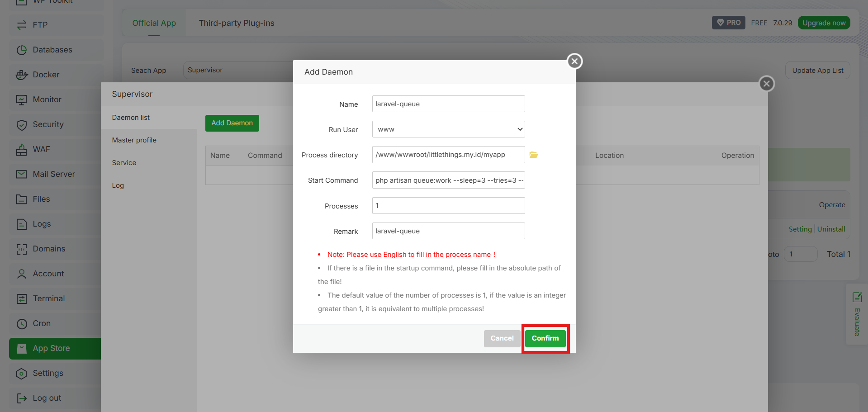
Task: Open the Cron clock icon
Action: tap(21, 323)
